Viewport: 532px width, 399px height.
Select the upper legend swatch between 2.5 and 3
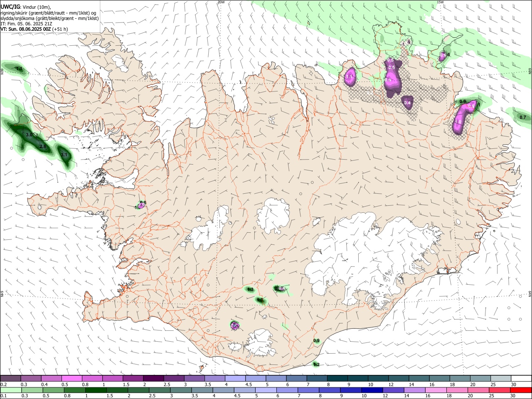click(x=174, y=378)
